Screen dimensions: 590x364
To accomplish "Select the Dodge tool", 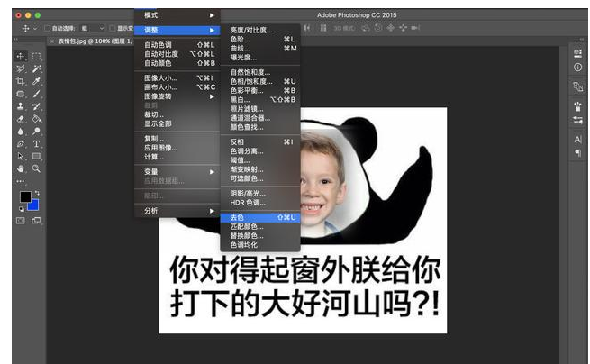I will 36,132.
